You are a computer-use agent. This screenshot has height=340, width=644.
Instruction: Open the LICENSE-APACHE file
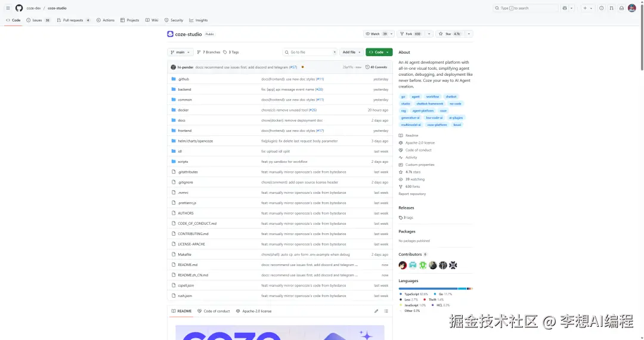point(191,245)
